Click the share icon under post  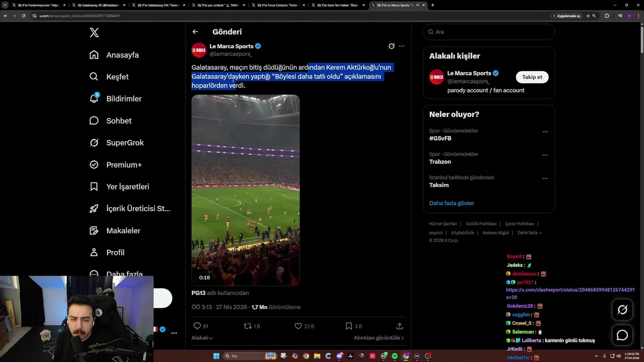(x=399, y=326)
